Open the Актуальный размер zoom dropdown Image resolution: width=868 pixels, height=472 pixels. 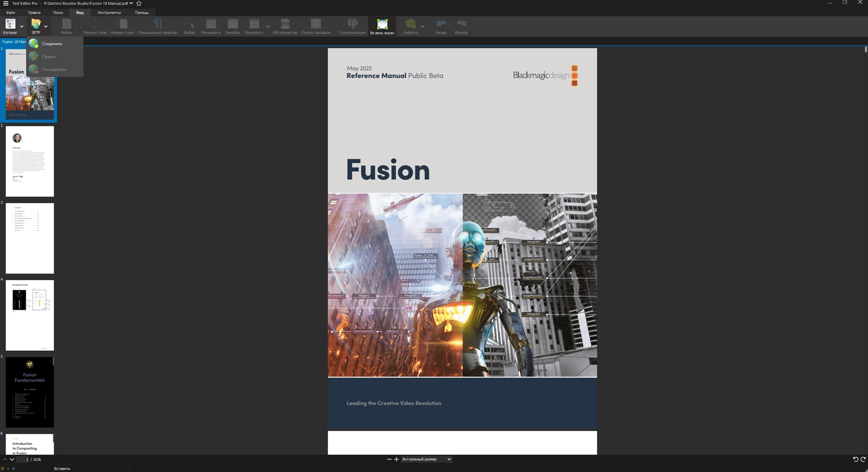click(426, 459)
